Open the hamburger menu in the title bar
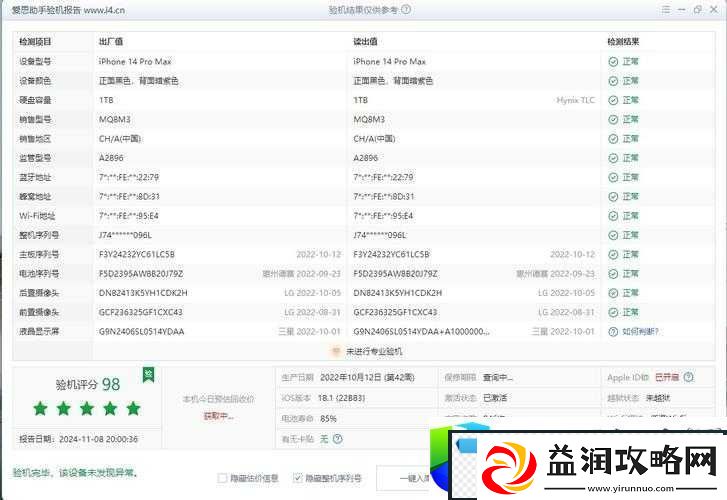 [x=666, y=10]
